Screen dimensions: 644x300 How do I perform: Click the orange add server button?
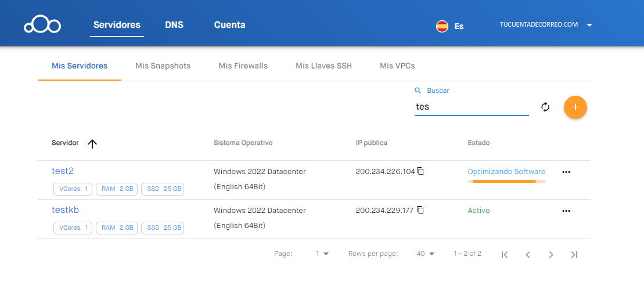pos(575,107)
